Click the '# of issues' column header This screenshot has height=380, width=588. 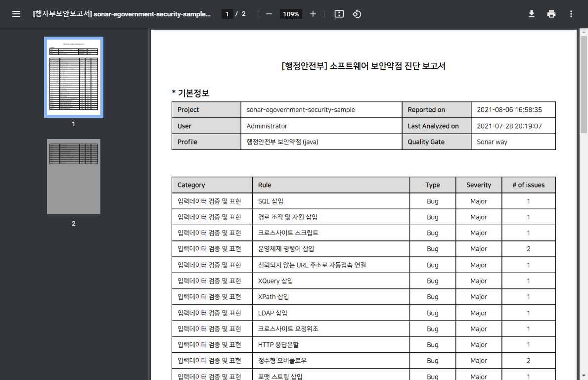[x=528, y=185]
